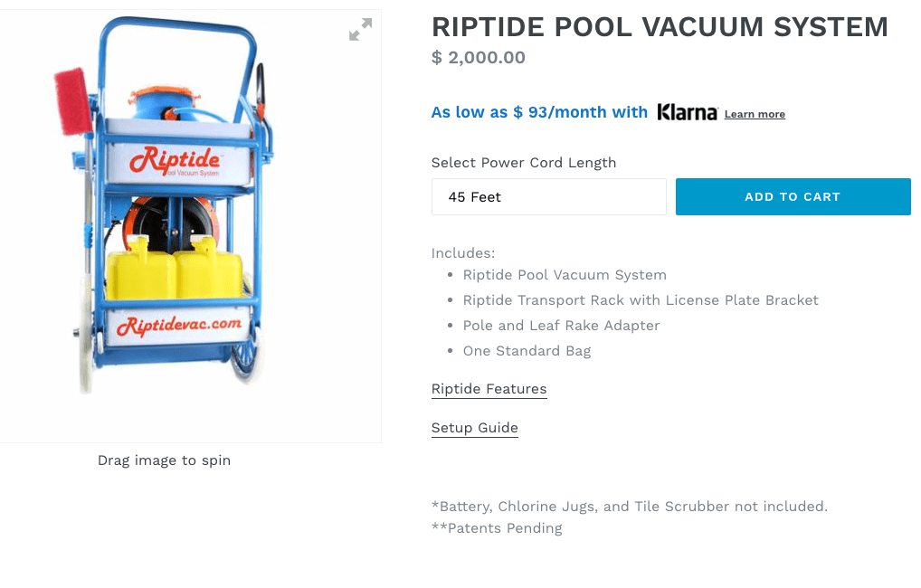This screenshot has width=921, height=588.
Task: Click the Riptide Transport Rack bullet item
Action: 641,300
